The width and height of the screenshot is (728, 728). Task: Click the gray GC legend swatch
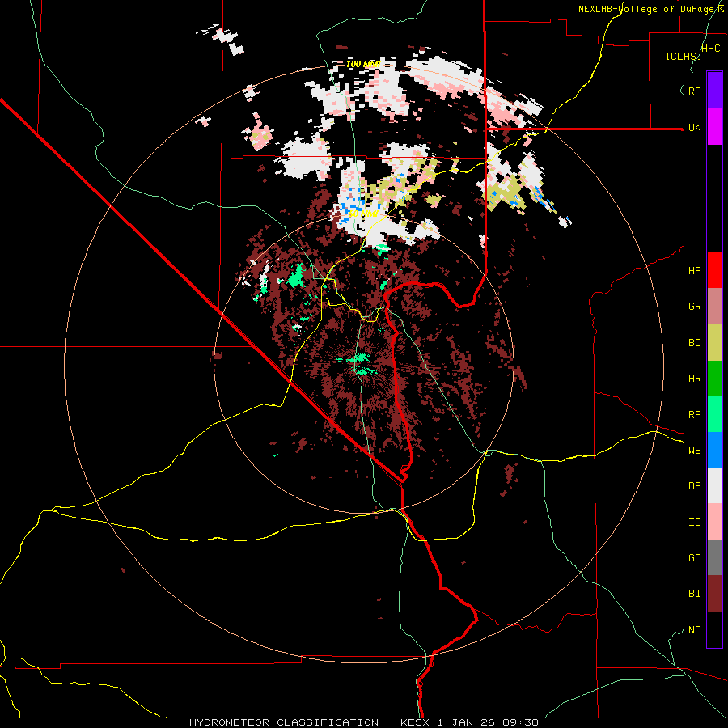[x=714, y=557]
